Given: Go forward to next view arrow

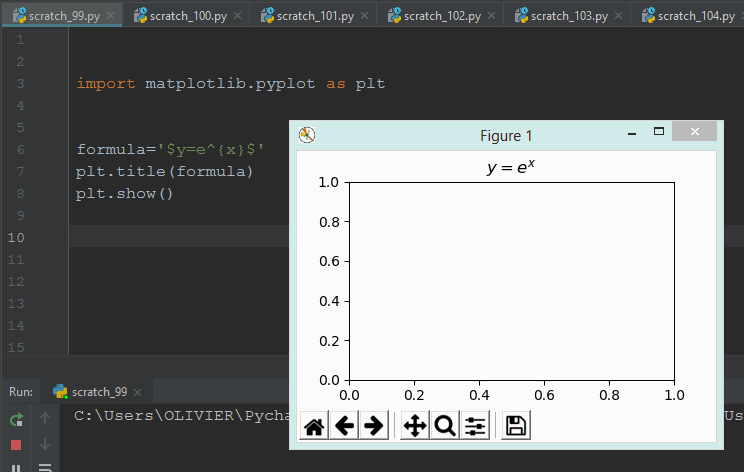Looking at the screenshot, I should (374, 426).
